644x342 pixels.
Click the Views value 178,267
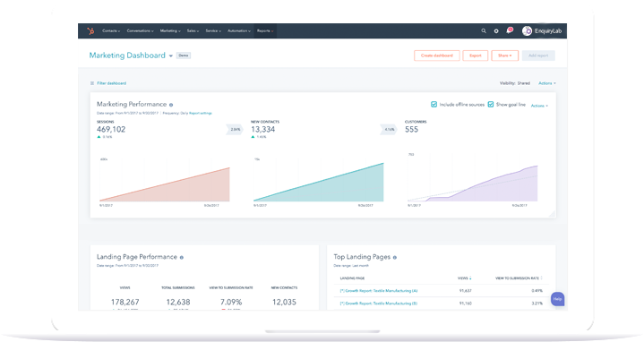pyautogui.click(x=125, y=303)
